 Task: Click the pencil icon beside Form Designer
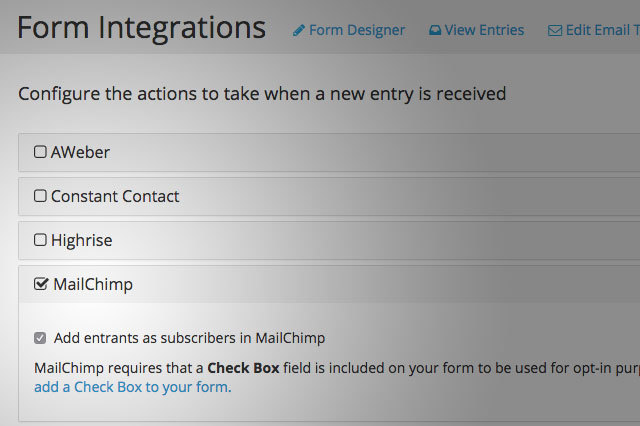tap(299, 31)
